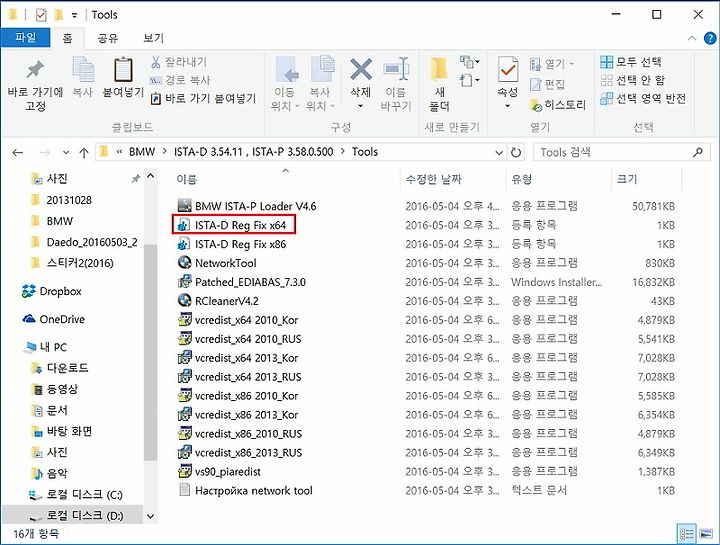Open the View (보기) ribbon tab
This screenshot has height=545, width=720.
click(x=153, y=38)
